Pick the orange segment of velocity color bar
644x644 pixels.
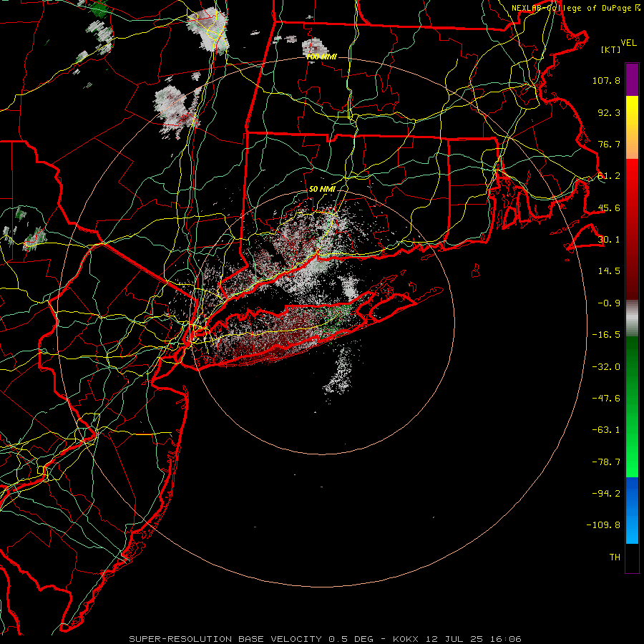point(632,145)
